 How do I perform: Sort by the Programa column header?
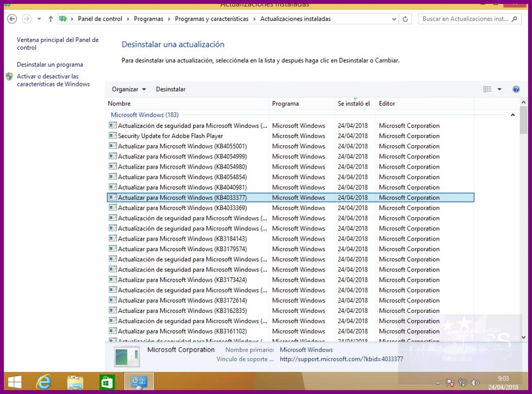click(302, 103)
